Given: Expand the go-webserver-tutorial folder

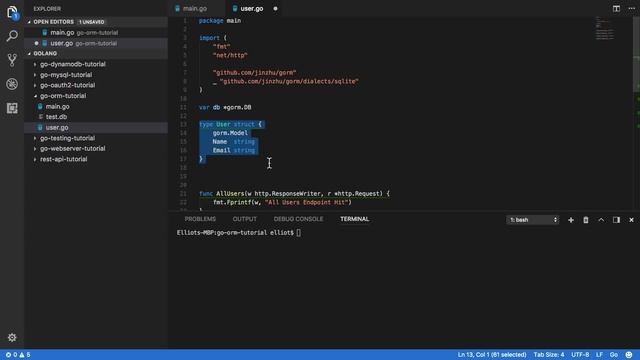Looking at the screenshot, I should [35, 149].
